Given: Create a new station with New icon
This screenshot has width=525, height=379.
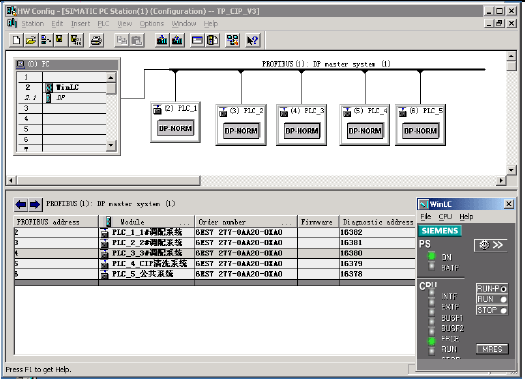Looking at the screenshot, I should [x=16, y=41].
